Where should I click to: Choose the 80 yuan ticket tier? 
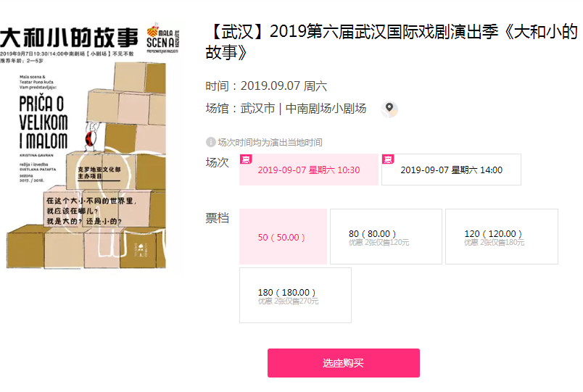point(386,237)
